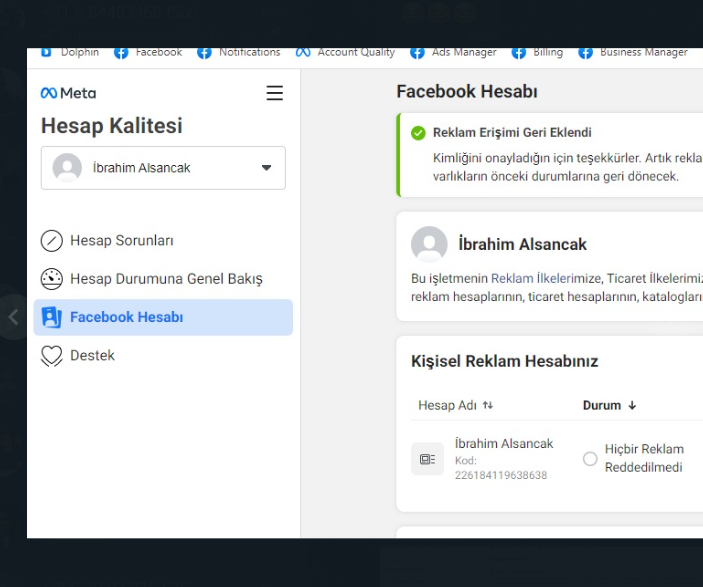Sort by Durum column

[609, 405]
